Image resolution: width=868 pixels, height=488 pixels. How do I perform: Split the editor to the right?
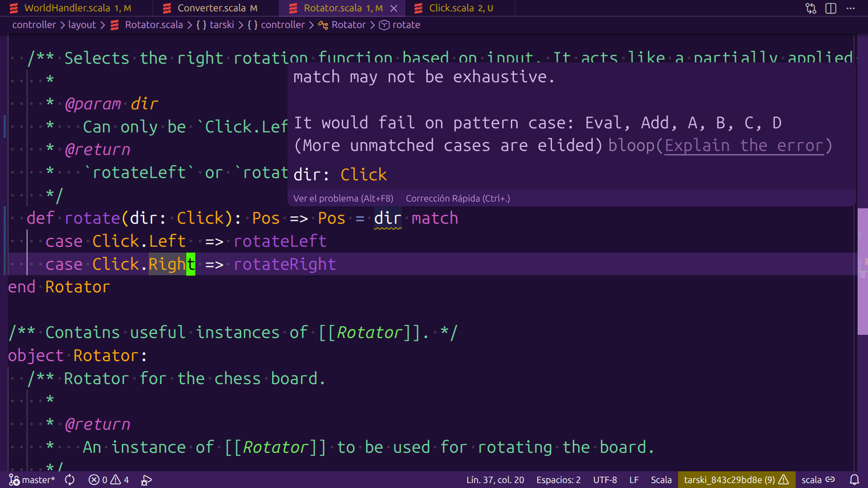coord(831,8)
